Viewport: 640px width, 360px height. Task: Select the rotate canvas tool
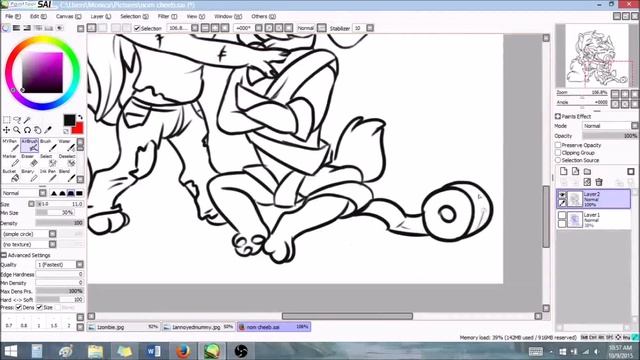click(27, 130)
